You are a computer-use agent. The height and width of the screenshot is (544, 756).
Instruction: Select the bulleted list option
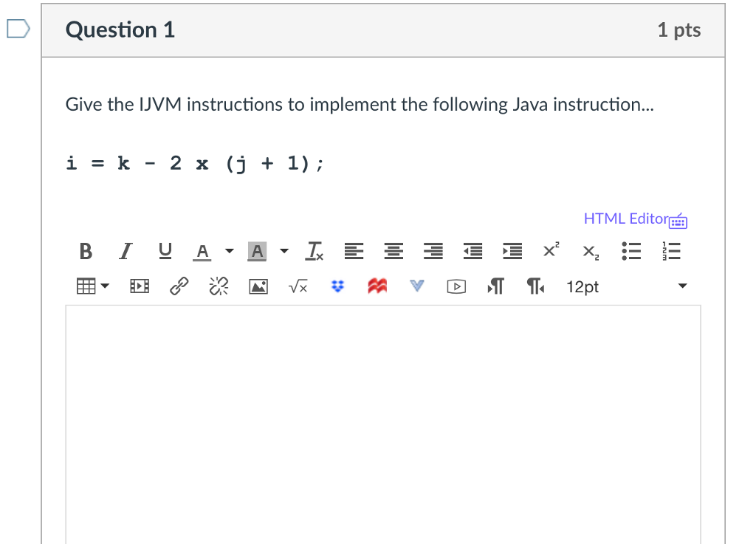[631, 251]
